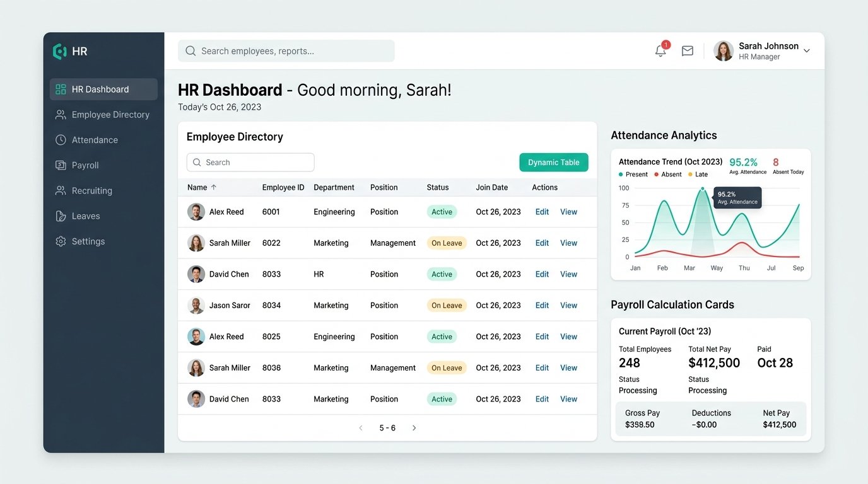Open the mail envelope icon
Image resolution: width=868 pixels, height=484 pixels.
[x=688, y=51]
